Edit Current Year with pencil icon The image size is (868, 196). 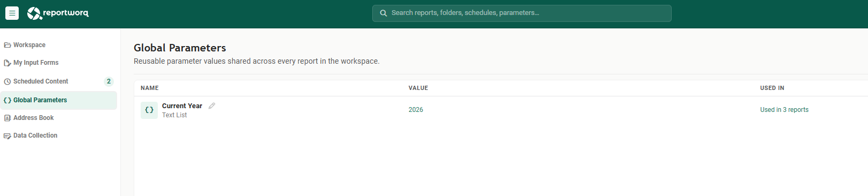coord(212,106)
